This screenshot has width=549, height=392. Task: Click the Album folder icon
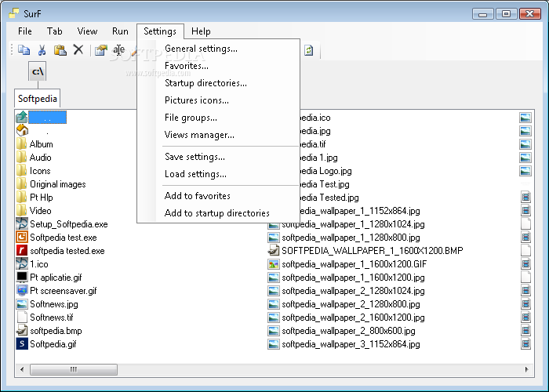pos(21,143)
